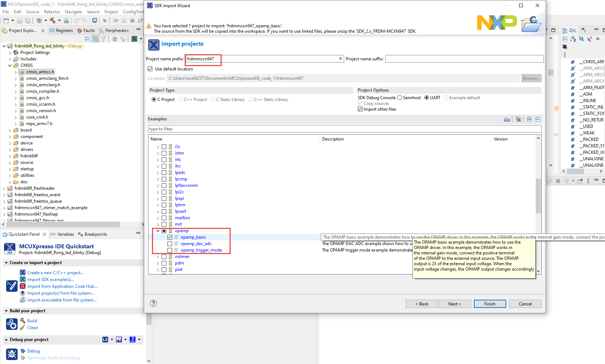Collapse the opamp examples tree node
This screenshot has width=605, height=364.
[158, 231]
